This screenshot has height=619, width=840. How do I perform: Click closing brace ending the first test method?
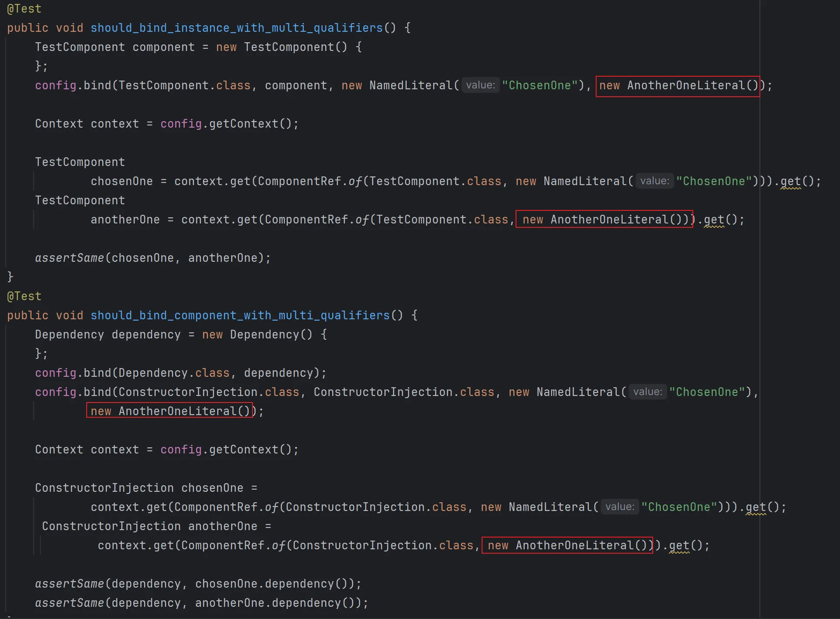10,277
